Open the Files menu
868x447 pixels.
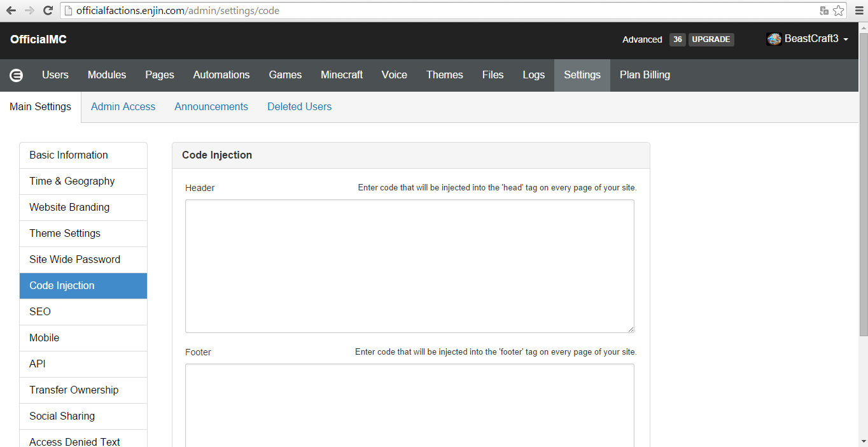coord(493,75)
